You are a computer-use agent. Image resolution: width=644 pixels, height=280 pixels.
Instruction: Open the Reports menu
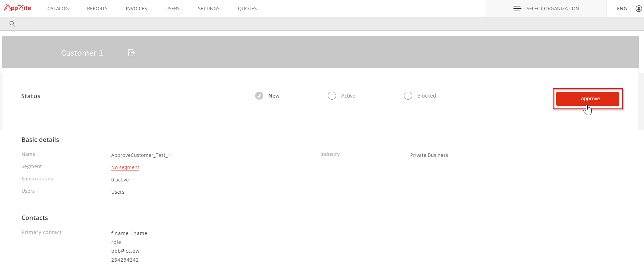97,9
